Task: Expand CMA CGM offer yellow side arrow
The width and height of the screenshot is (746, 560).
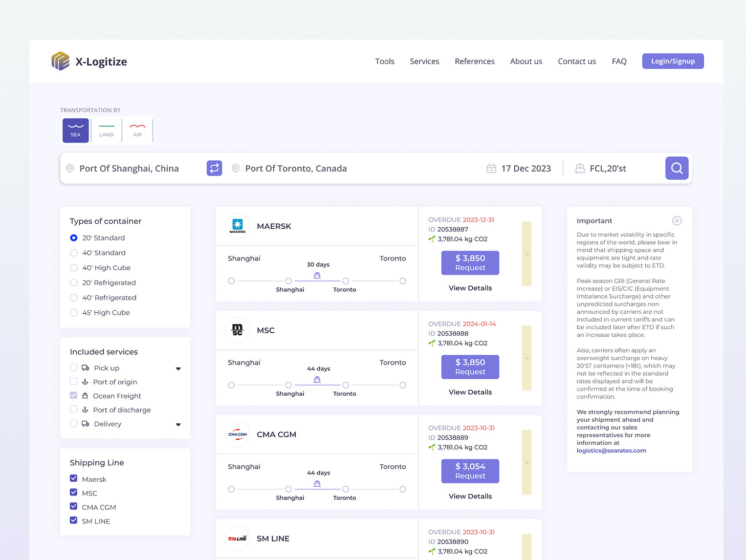Action: 526,462
